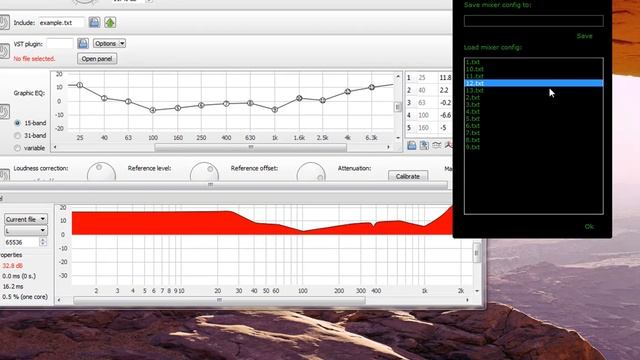Viewport: 640px width, 360px height.
Task: Click the filter list horizontal scrollbar above analysis panel
Action: [x=224, y=185]
